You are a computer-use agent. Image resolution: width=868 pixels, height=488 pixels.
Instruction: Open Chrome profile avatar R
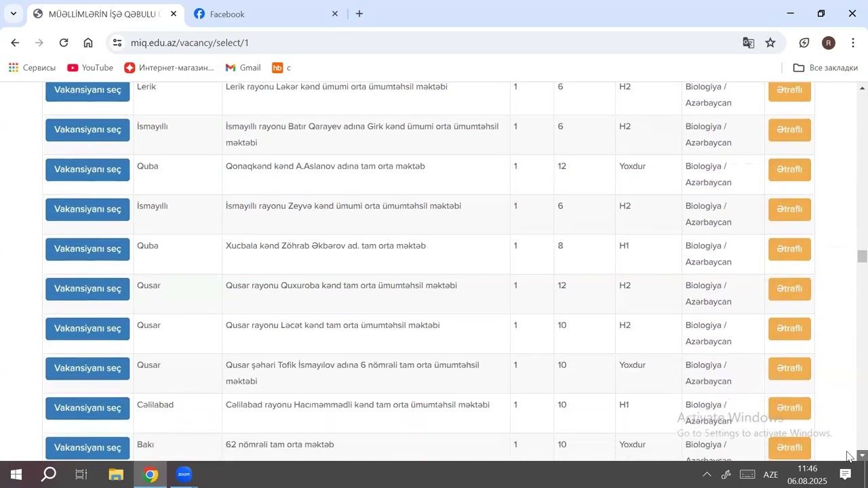829,43
